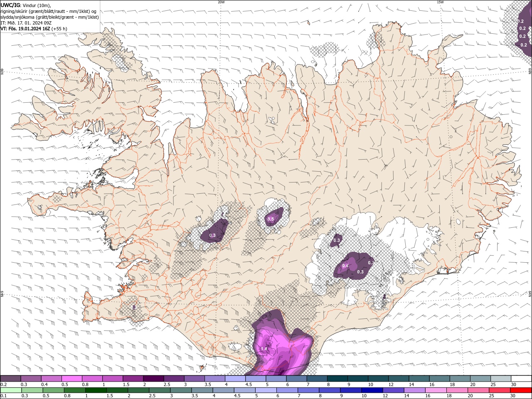The width and height of the screenshot is (532, 399).
Task: Select the deep navy 10 rain-scale swatch
Action: 372,390
